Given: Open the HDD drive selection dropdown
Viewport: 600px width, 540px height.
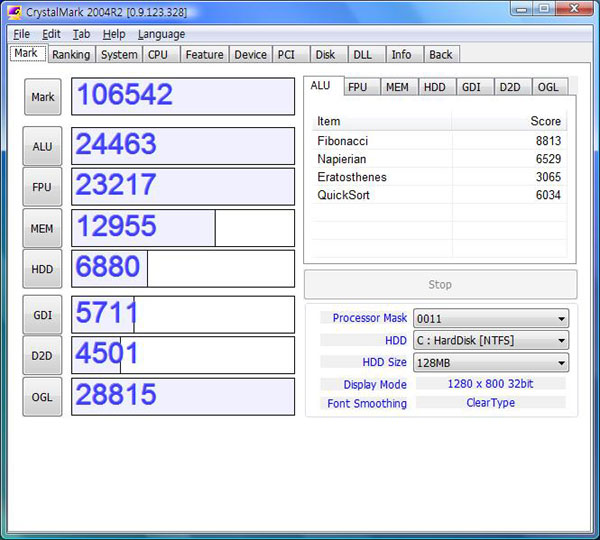Looking at the screenshot, I should click(x=491, y=341).
